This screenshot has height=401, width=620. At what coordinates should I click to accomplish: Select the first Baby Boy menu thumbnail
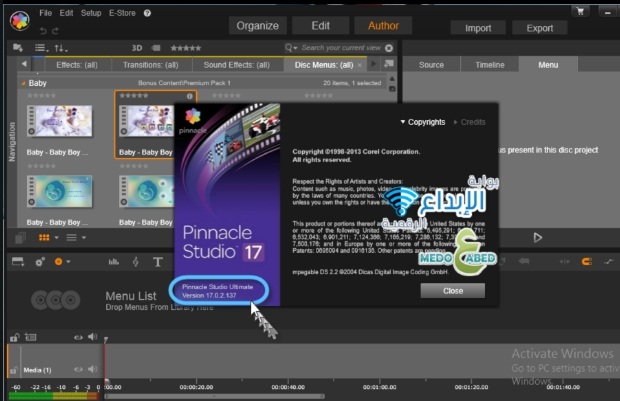point(60,121)
